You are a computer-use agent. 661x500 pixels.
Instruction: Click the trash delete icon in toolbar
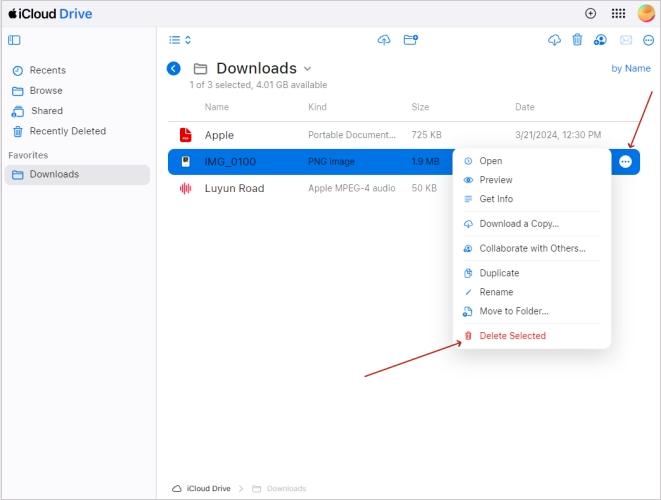click(577, 40)
